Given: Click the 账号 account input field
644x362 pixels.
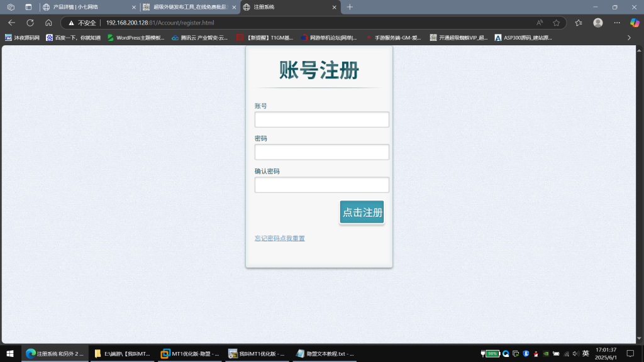Looking at the screenshot, I should 321,119.
